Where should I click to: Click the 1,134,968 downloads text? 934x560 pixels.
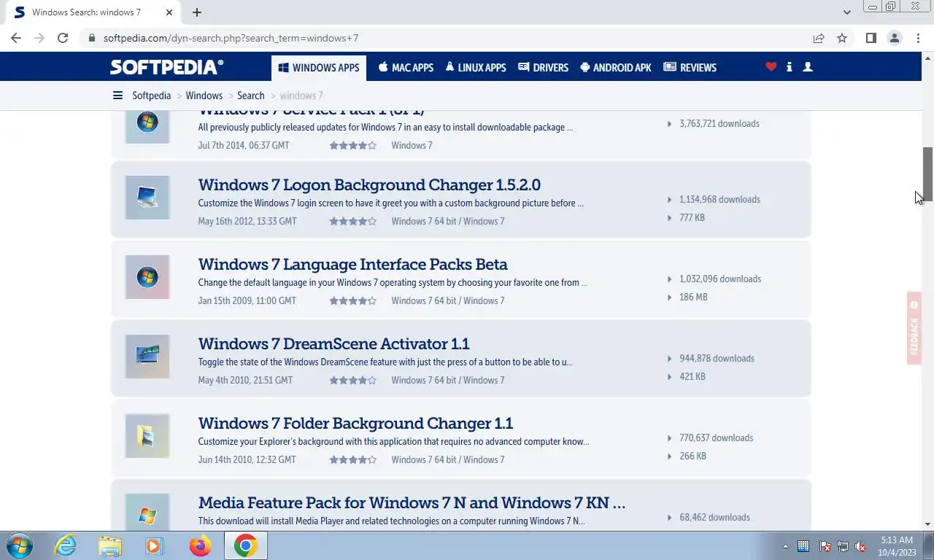(719, 199)
